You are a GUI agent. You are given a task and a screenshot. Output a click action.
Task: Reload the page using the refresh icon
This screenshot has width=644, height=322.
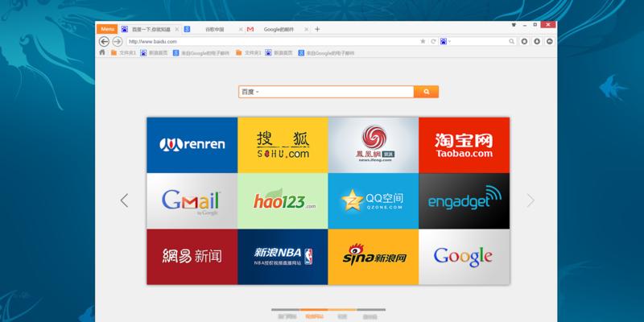coord(433,42)
